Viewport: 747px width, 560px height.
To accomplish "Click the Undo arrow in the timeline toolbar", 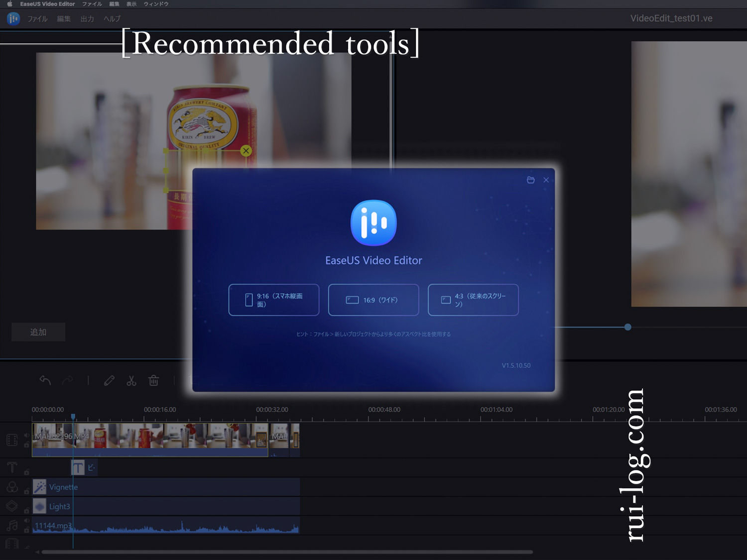I will pyautogui.click(x=45, y=380).
